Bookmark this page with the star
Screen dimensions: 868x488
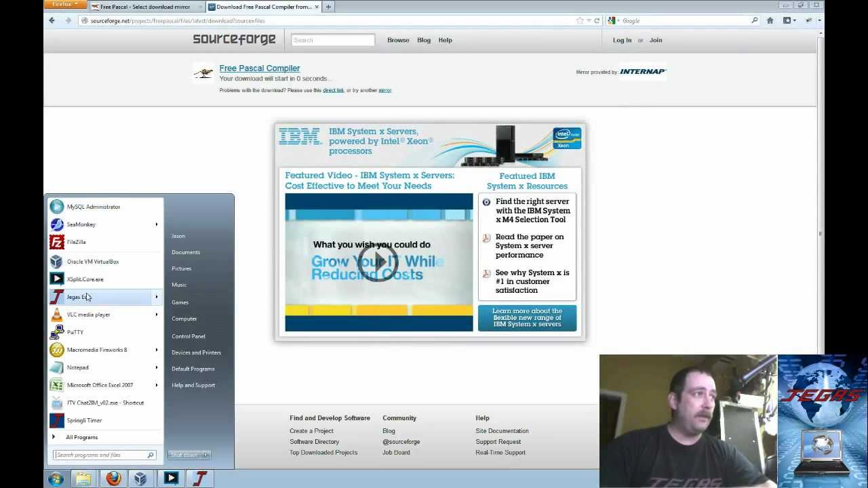(x=580, y=20)
